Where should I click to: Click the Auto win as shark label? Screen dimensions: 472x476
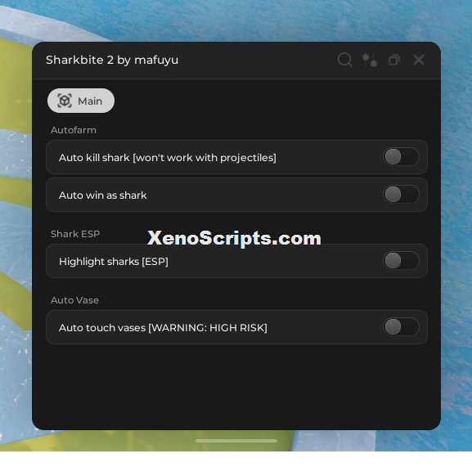pyautogui.click(x=102, y=195)
